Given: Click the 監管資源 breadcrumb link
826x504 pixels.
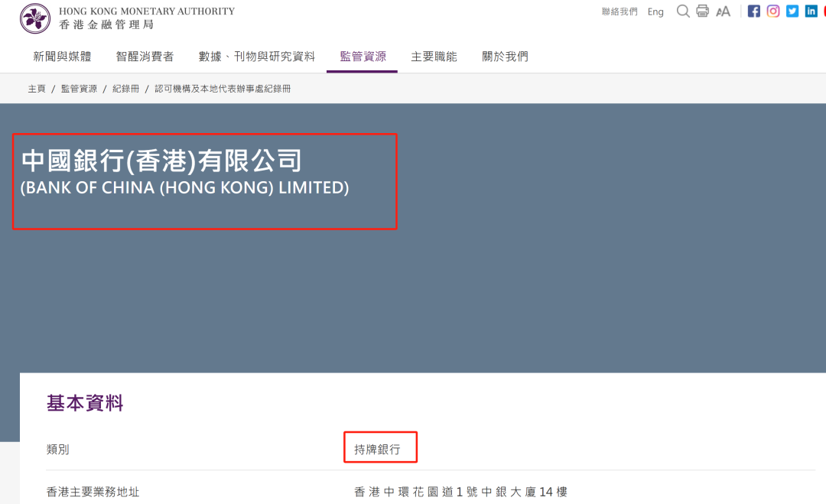Looking at the screenshot, I should point(79,89).
